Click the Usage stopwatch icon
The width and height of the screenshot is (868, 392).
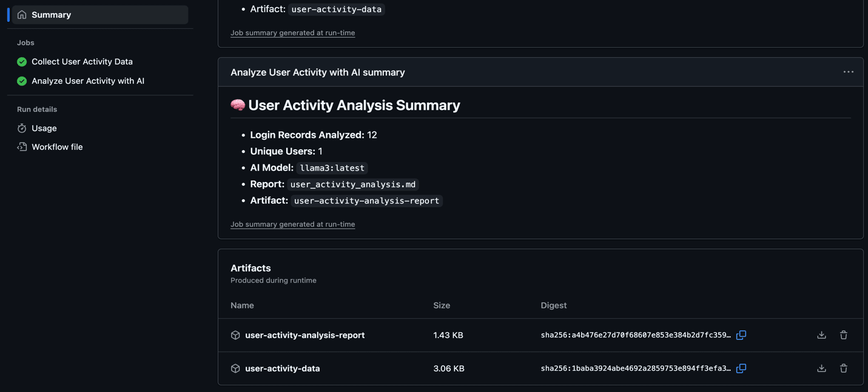pyautogui.click(x=22, y=128)
